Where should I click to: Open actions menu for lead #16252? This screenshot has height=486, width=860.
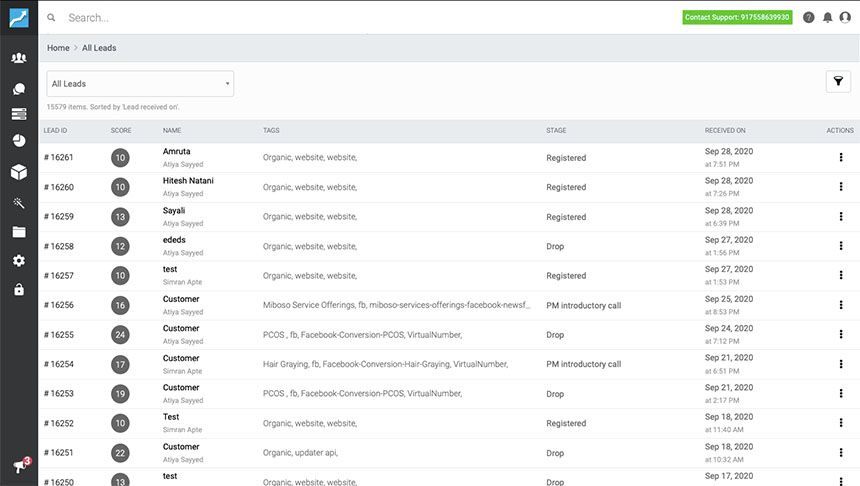click(x=840, y=422)
